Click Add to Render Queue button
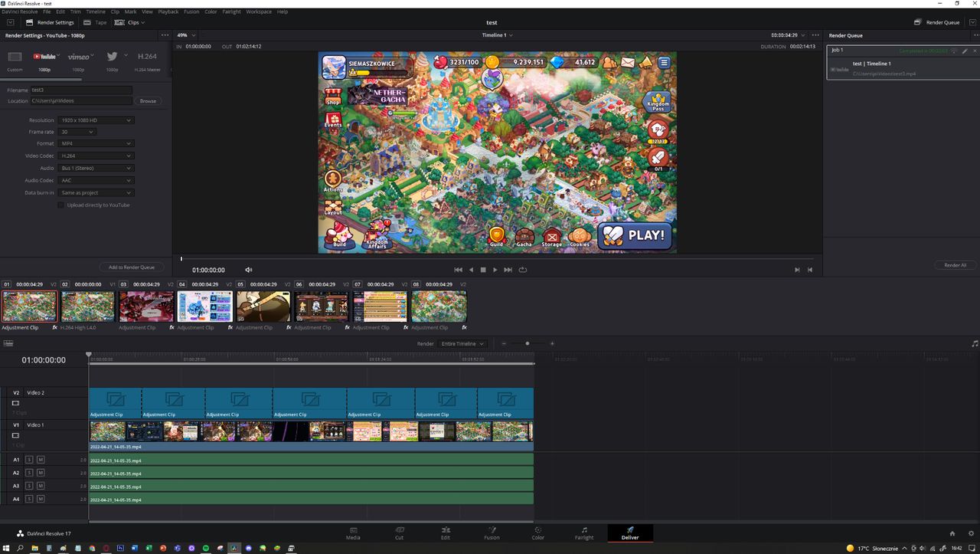This screenshot has height=554, width=980. click(x=132, y=267)
